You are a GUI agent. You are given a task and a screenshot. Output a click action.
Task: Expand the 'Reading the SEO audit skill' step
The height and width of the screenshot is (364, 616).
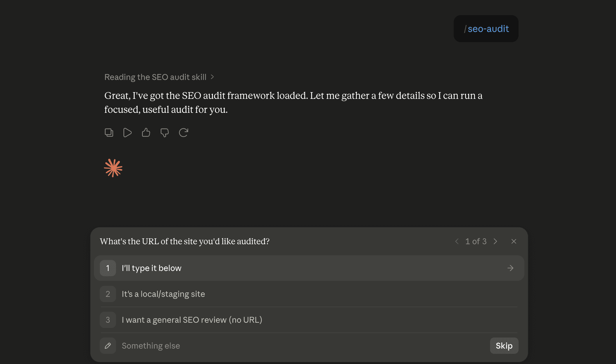159,77
